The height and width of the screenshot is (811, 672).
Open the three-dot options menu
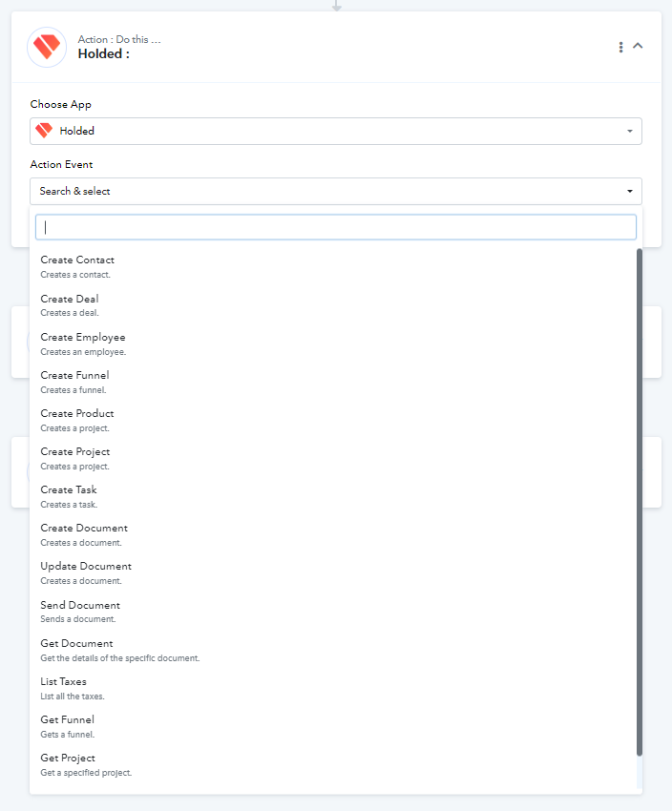(620, 47)
